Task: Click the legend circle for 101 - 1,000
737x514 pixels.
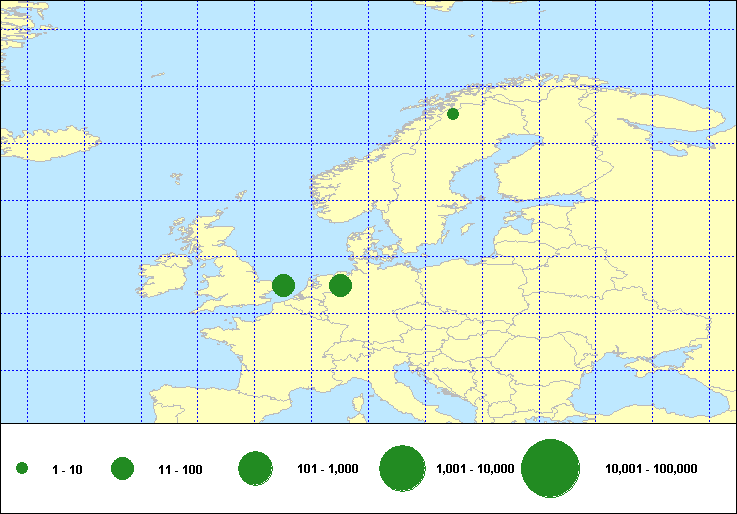Action: click(x=256, y=468)
